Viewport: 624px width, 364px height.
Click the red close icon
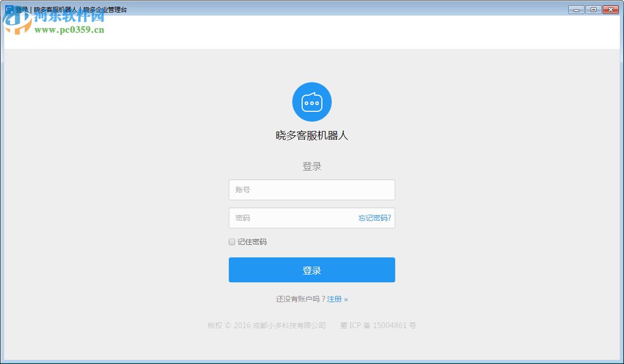(x=610, y=9)
